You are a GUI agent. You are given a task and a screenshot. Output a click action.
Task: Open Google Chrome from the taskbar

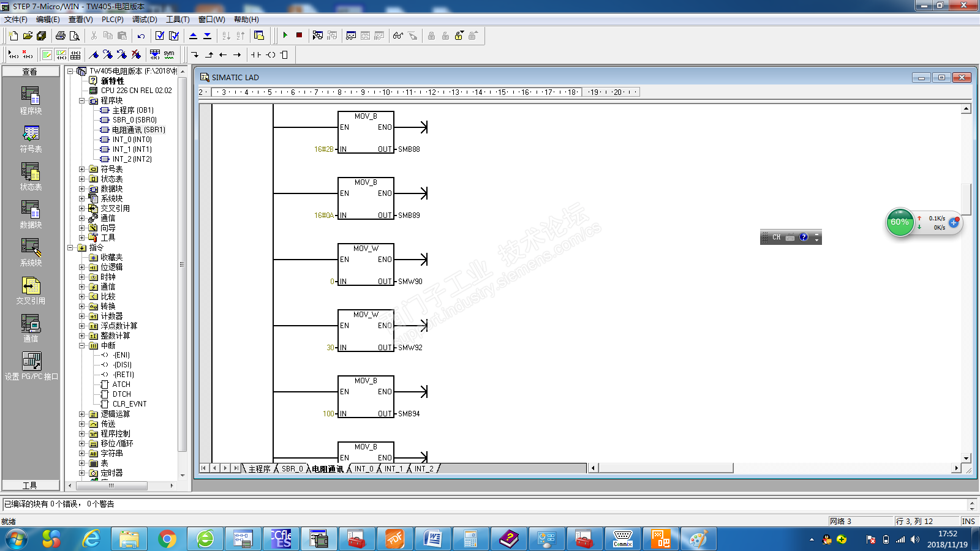167,539
